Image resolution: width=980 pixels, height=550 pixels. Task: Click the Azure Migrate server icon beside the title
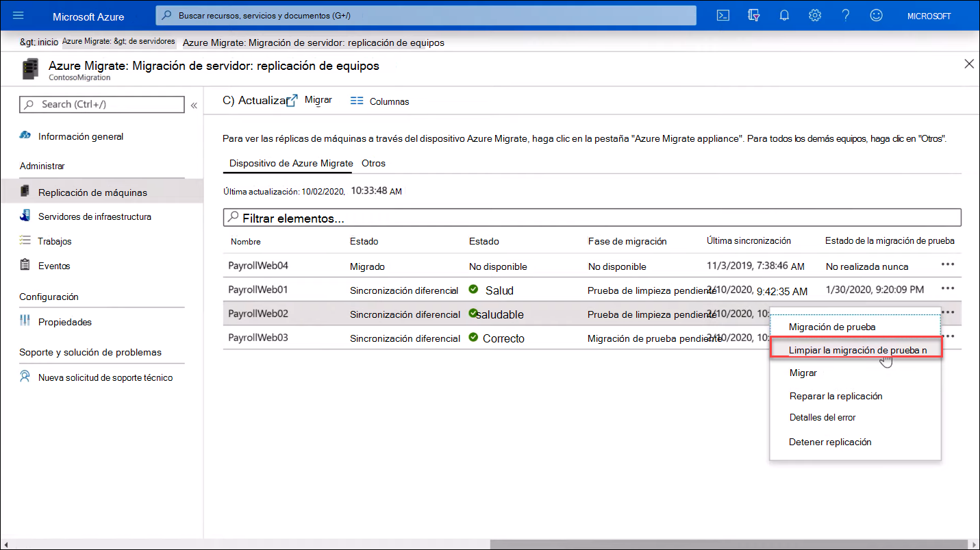coord(29,69)
